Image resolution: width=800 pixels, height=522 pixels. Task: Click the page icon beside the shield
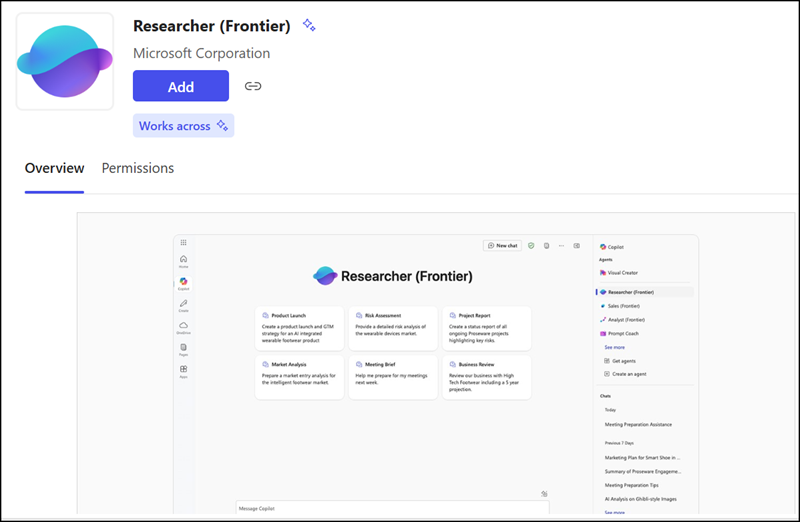(546, 245)
